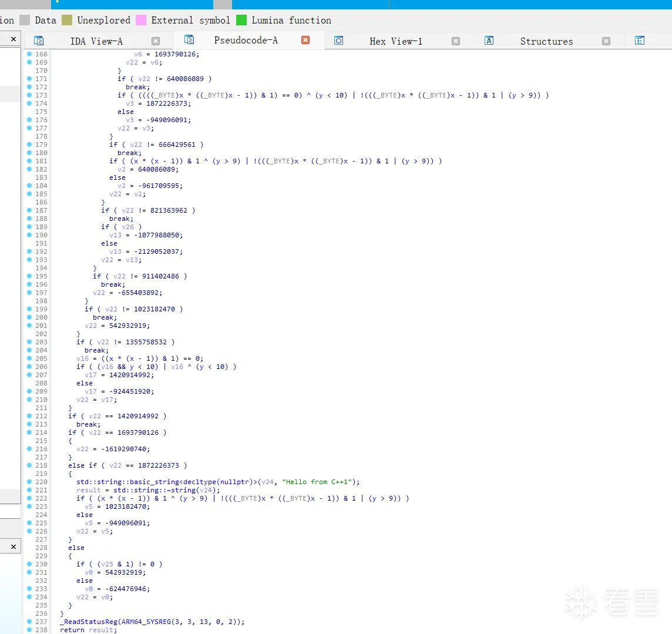Image resolution: width=672 pixels, height=634 pixels.
Task: Click the Pseudocode-A tab's document icon
Action: (189, 40)
